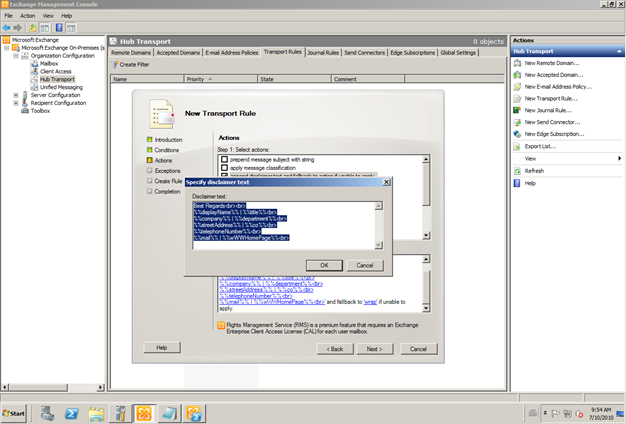Sort list by Priority column header
Screen dimensions: 626x424
click(x=221, y=79)
